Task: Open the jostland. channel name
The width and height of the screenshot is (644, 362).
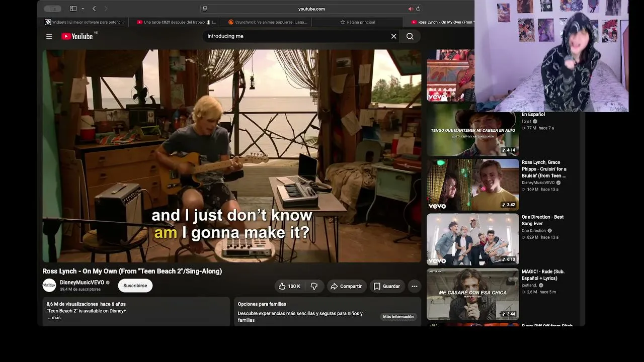Action: pos(529,285)
